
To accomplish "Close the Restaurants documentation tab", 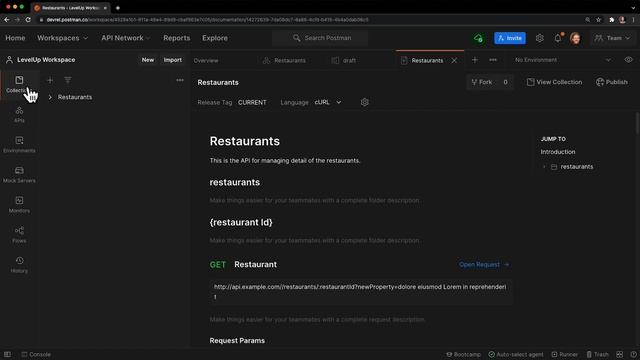I will tap(454, 60).
